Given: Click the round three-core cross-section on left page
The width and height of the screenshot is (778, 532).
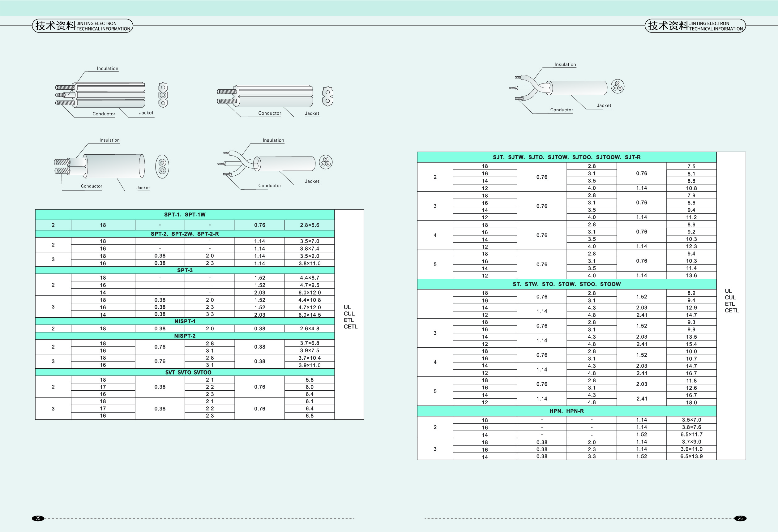Looking at the screenshot, I should point(325,162).
